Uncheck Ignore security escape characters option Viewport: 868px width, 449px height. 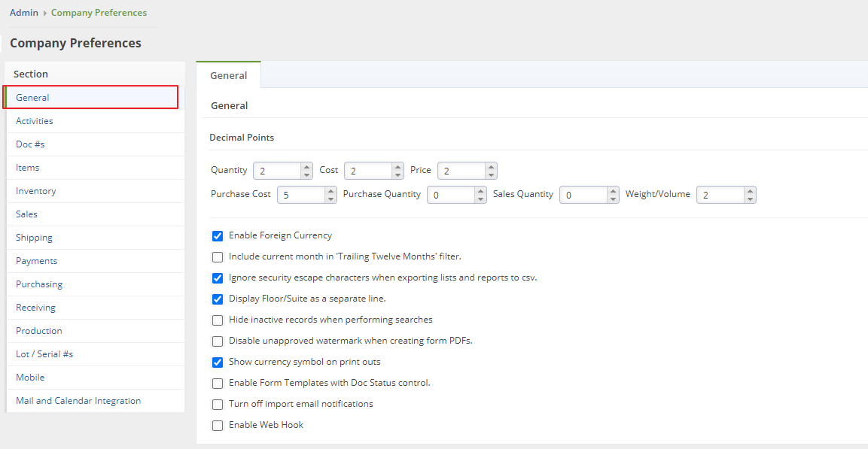pyautogui.click(x=218, y=278)
